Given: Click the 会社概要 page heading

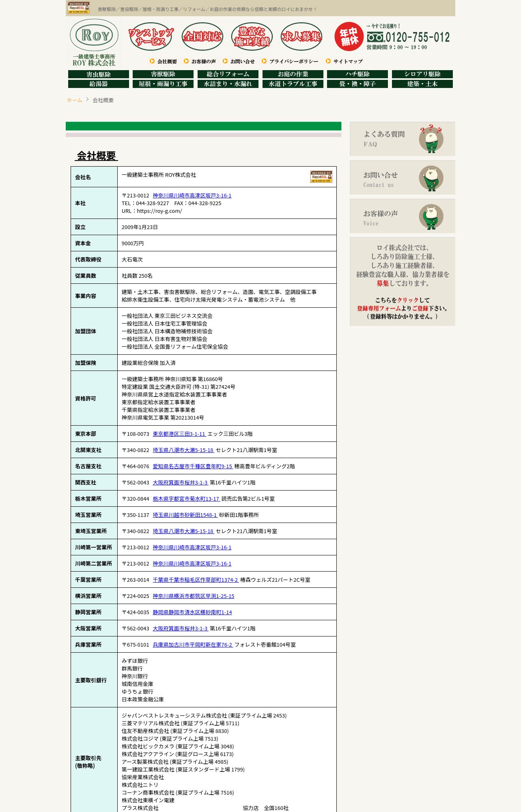Looking at the screenshot, I should 97,156.
